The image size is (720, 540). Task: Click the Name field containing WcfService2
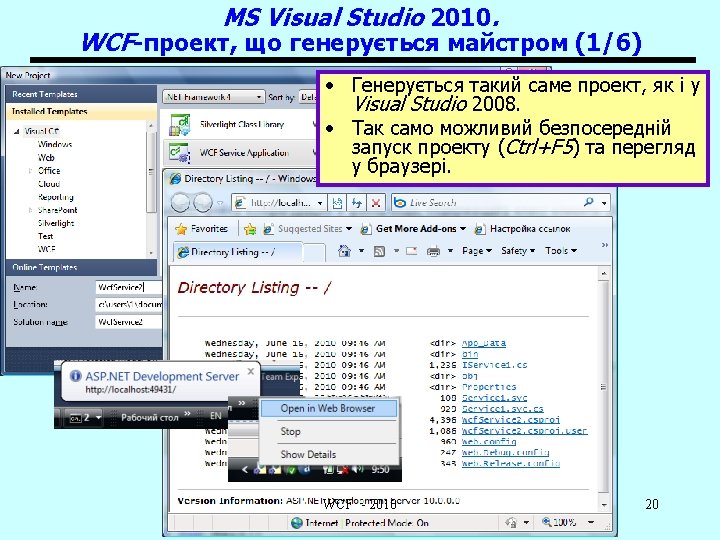pos(129,287)
